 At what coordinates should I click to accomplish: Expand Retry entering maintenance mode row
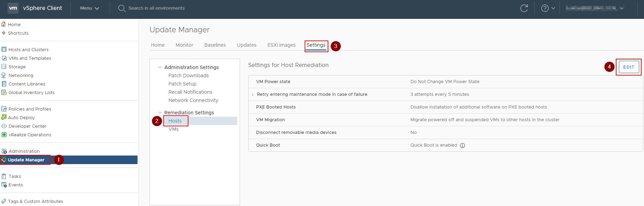[253, 94]
